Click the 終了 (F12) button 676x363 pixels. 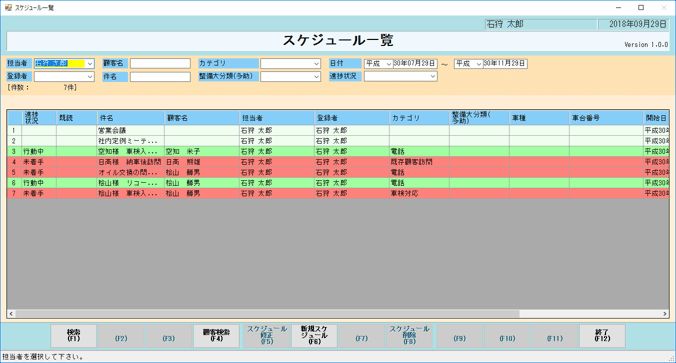pyautogui.click(x=602, y=336)
